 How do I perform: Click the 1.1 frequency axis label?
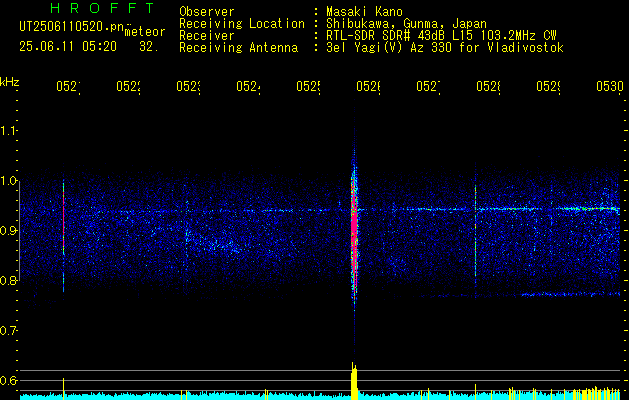point(8,131)
